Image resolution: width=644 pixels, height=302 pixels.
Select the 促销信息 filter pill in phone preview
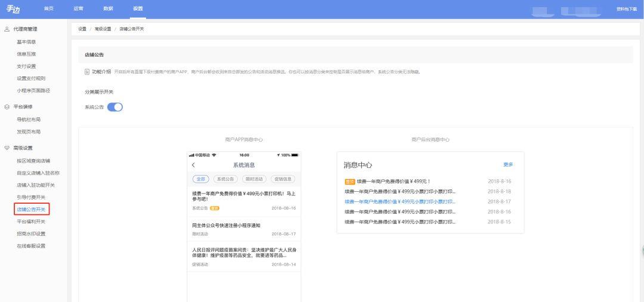[x=283, y=179]
